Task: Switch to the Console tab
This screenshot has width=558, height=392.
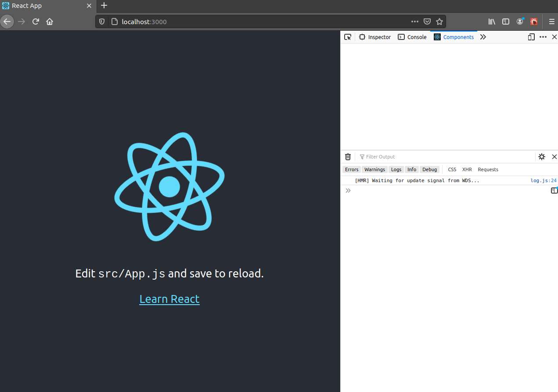Action: (412, 37)
